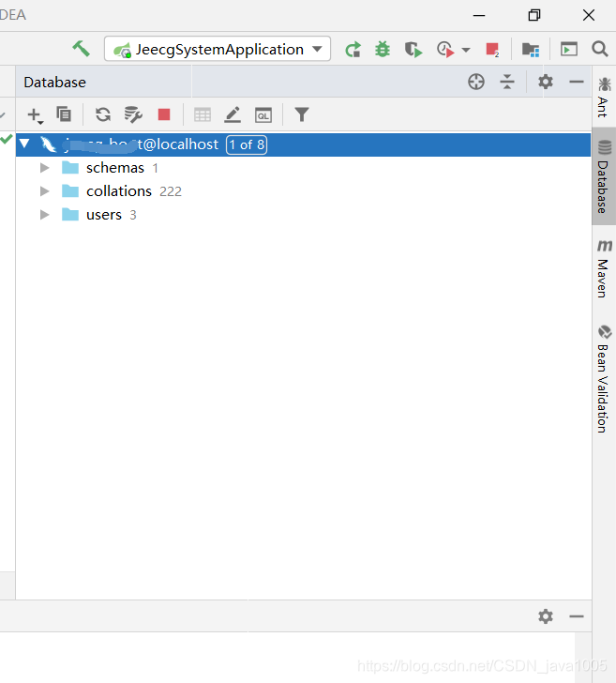Collapse all nodes in Database panel

click(x=507, y=82)
